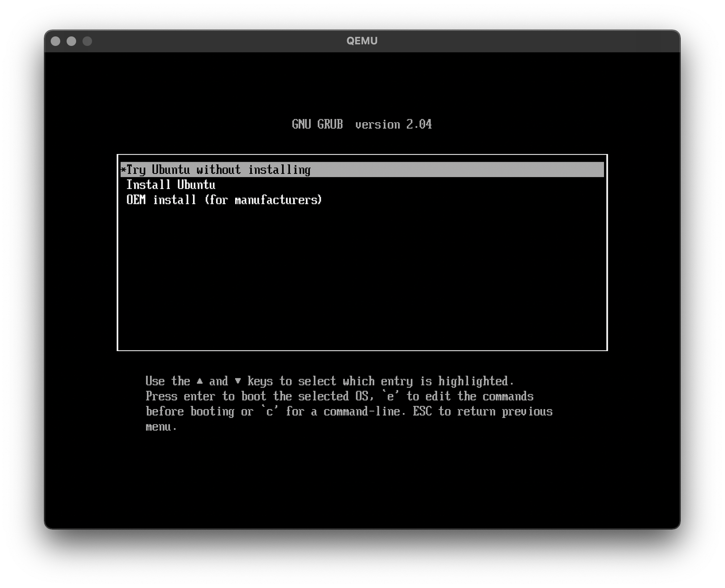This screenshot has width=725, height=588.
Task: Click the down arrow glyph in help text
Action: click(238, 381)
